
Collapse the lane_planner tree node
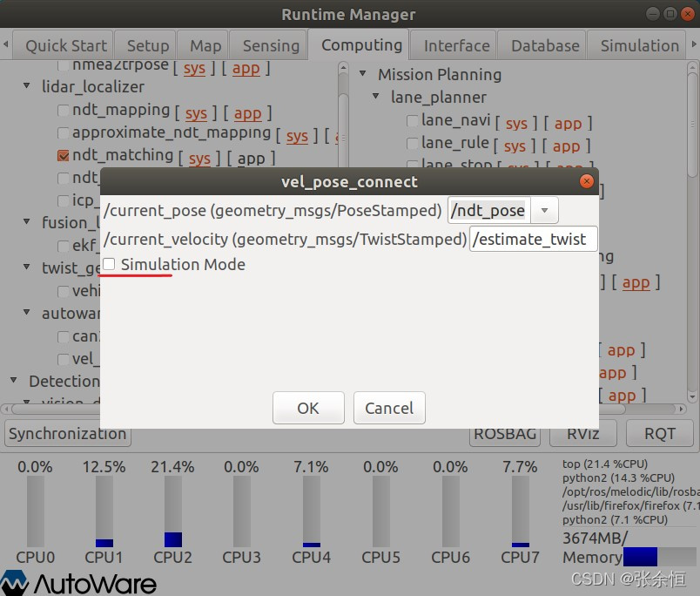(376, 96)
